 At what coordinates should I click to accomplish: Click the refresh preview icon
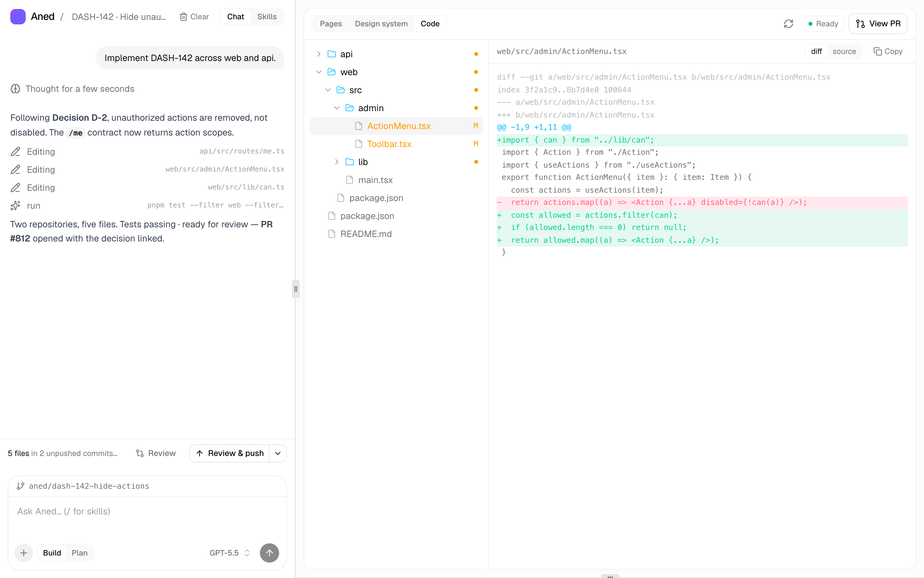tap(789, 24)
